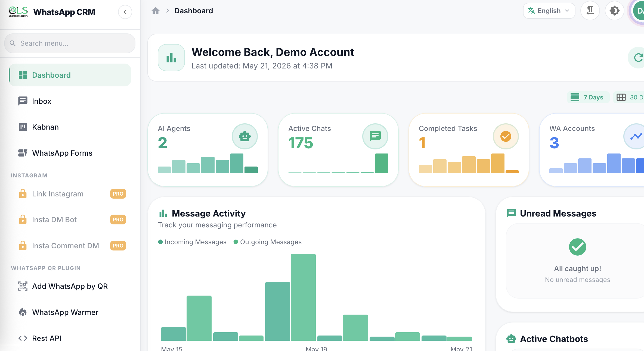The width and height of the screenshot is (644, 351).
Task: Click the Completed Tasks checkmark icon
Action: click(x=506, y=136)
